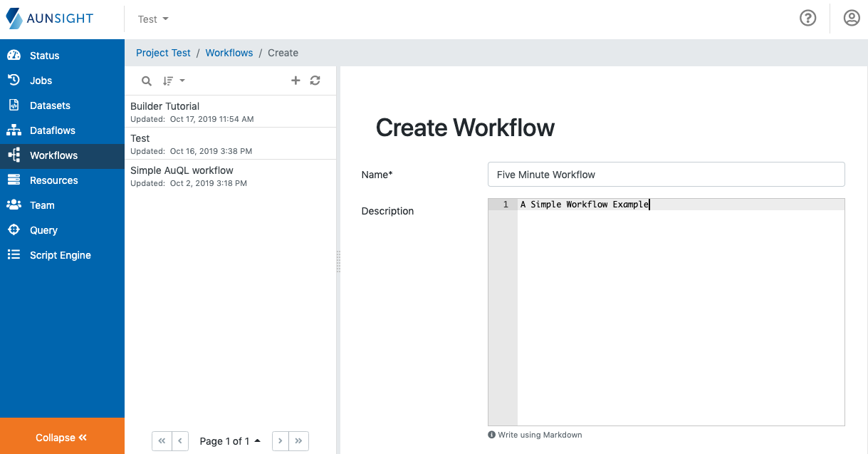This screenshot has height=454, width=868.
Task: Collapse the sidebar
Action: 62,436
